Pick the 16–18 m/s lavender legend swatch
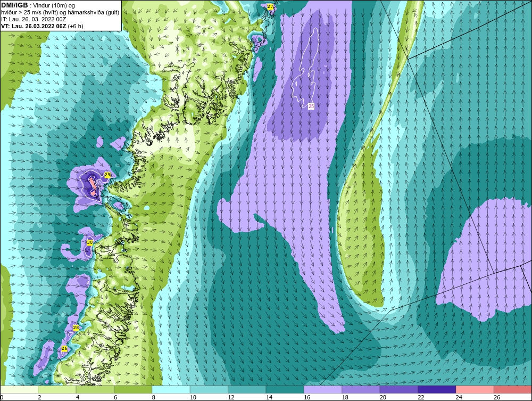This screenshot has width=532, height=401. (x=323, y=389)
